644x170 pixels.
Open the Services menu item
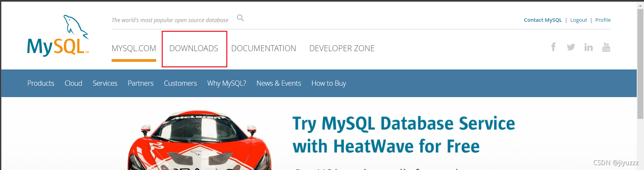105,83
